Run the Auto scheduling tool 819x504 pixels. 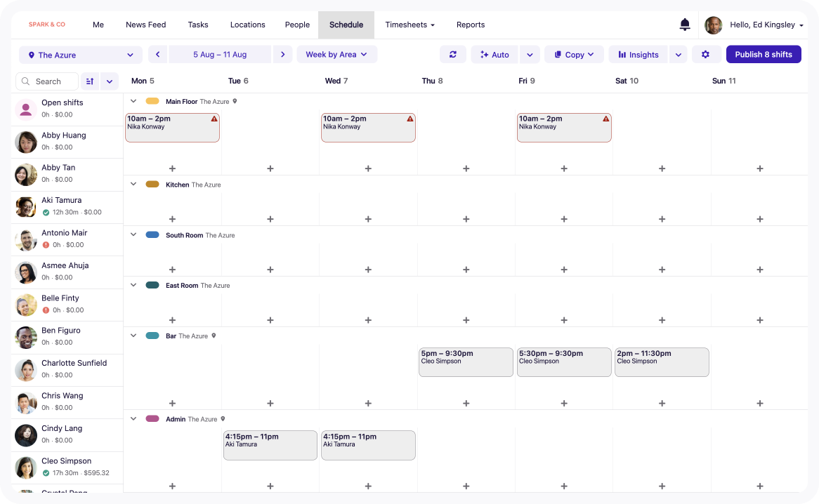tap(494, 54)
